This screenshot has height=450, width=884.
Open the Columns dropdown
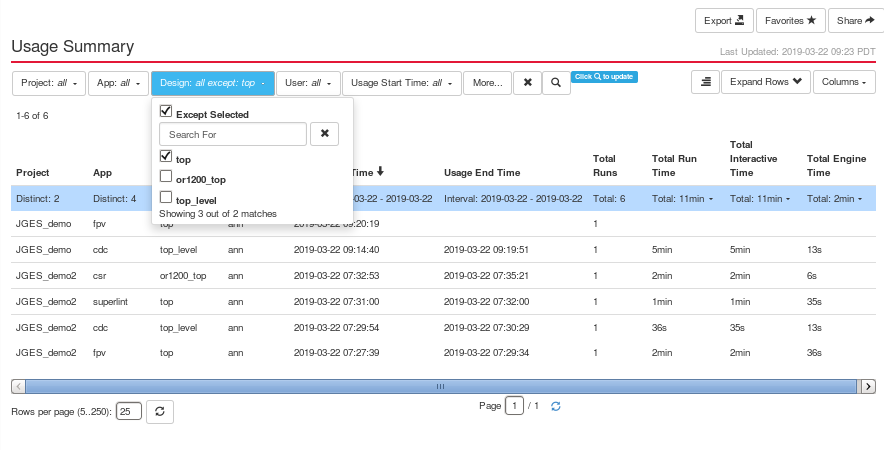(844, 82)
